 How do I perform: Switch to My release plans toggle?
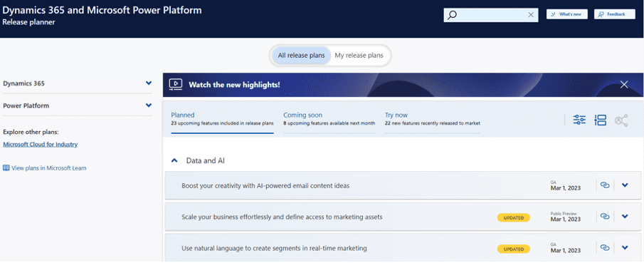pos(359,56)
